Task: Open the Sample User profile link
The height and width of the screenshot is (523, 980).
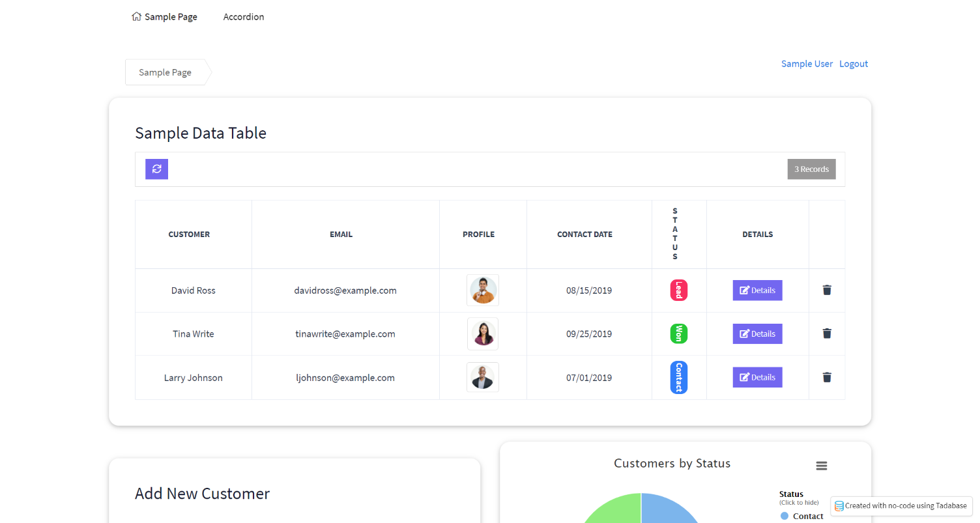Action: [807, 64]
